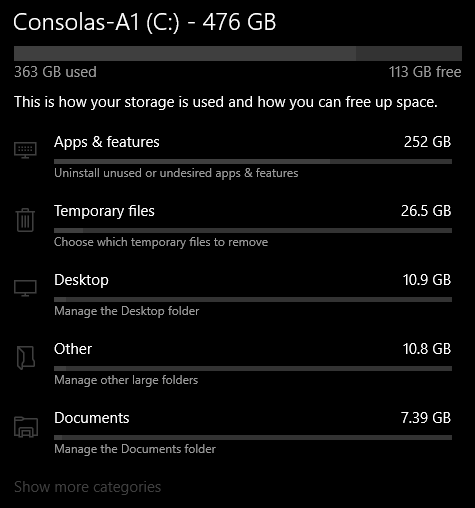Click the Other folder icon
This screenshot has width=475, height=508.
26,358
